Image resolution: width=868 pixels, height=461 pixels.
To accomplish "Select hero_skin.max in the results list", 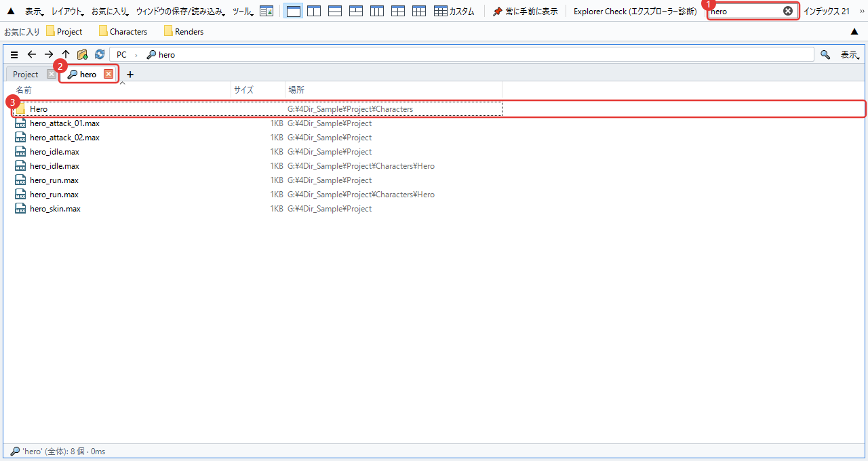I will click(x=55, y=209).
